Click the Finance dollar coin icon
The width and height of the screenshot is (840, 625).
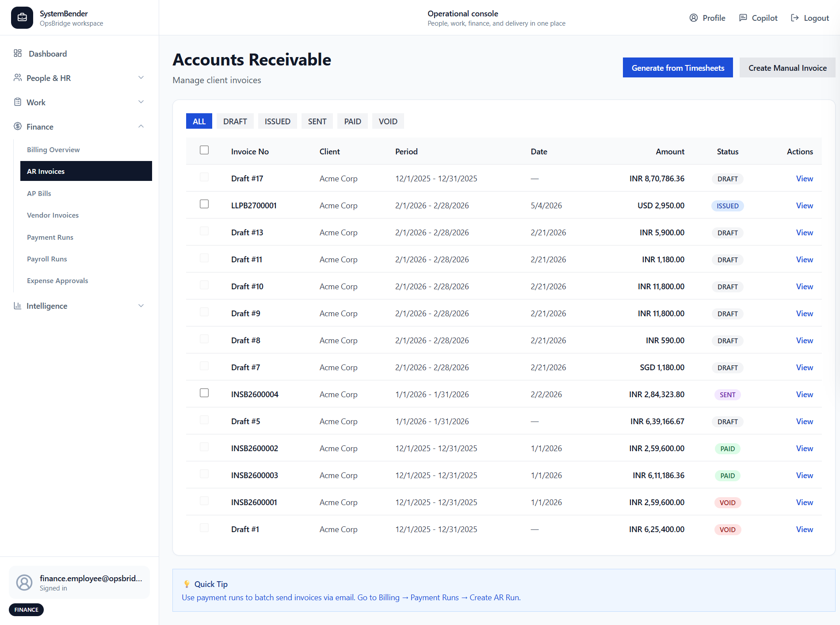(18, 127)
